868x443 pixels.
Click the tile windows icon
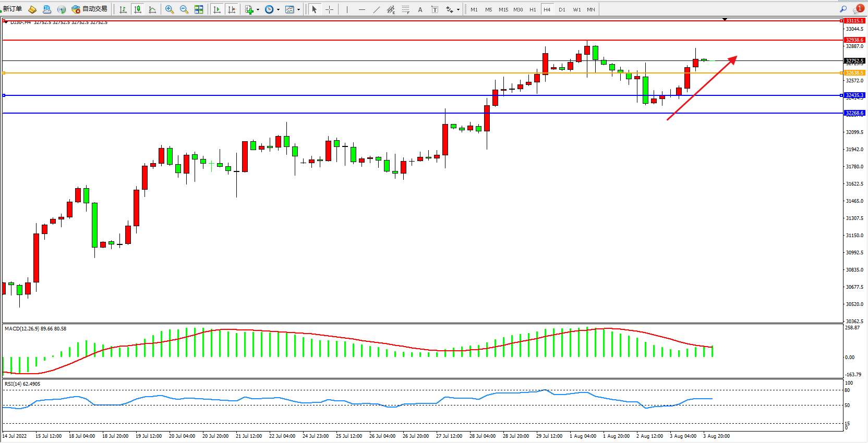(199, 9)
